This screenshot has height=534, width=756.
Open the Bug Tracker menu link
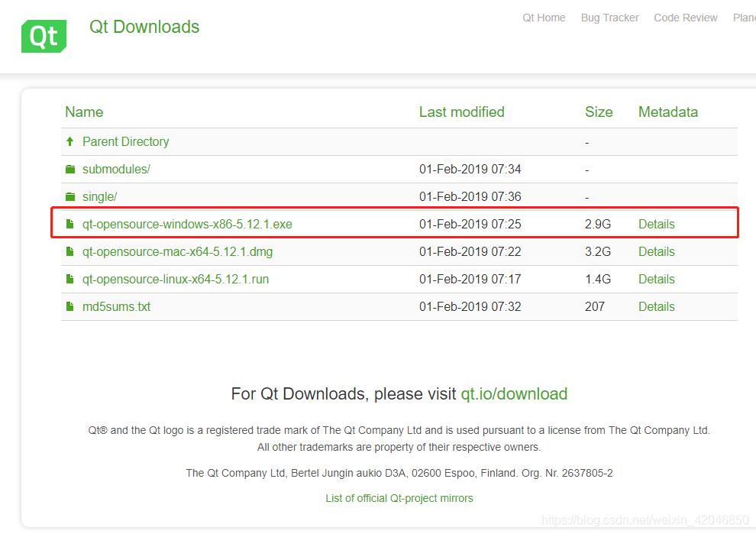610,18
